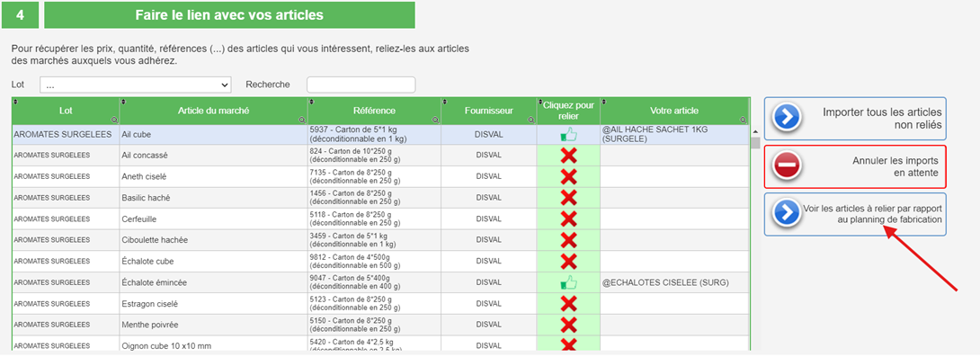Viewport: 980px width, 357px height.
Task: Click the red cross for Aneth ciselé
Action: (568, 177)
